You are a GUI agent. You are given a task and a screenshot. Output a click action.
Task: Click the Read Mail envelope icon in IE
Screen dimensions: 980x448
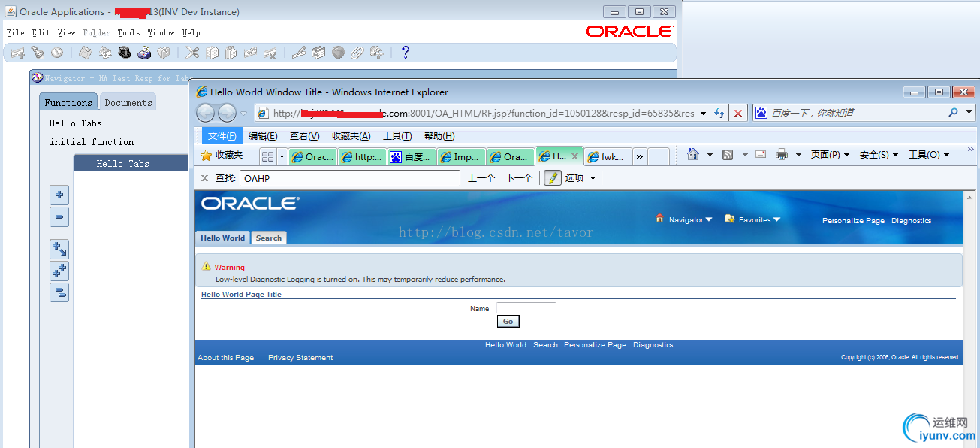pos(761,155)
